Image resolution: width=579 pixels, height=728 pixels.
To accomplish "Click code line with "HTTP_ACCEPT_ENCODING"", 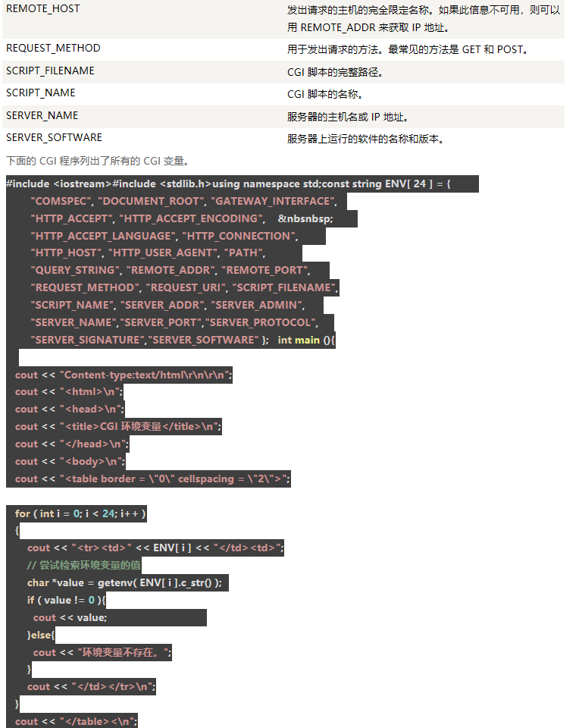I will pos(182,218).
